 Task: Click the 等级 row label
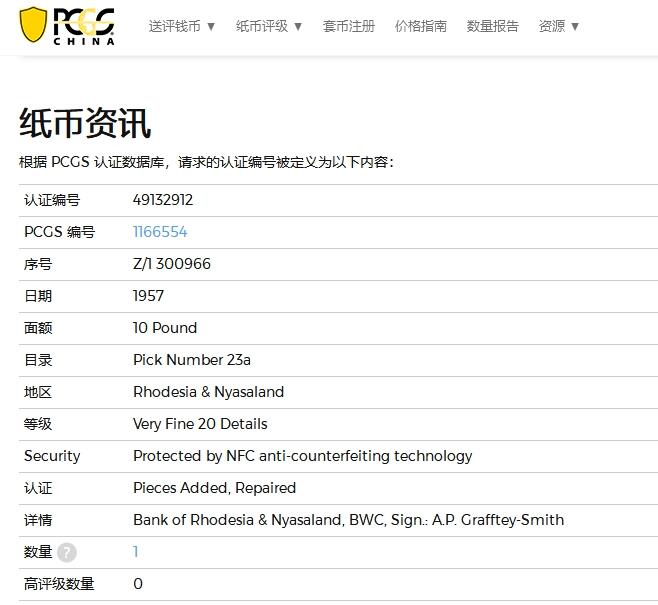[38, 424]
